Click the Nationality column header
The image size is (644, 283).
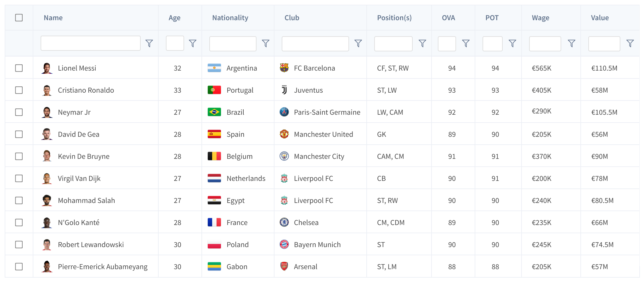tap(230, 18)
